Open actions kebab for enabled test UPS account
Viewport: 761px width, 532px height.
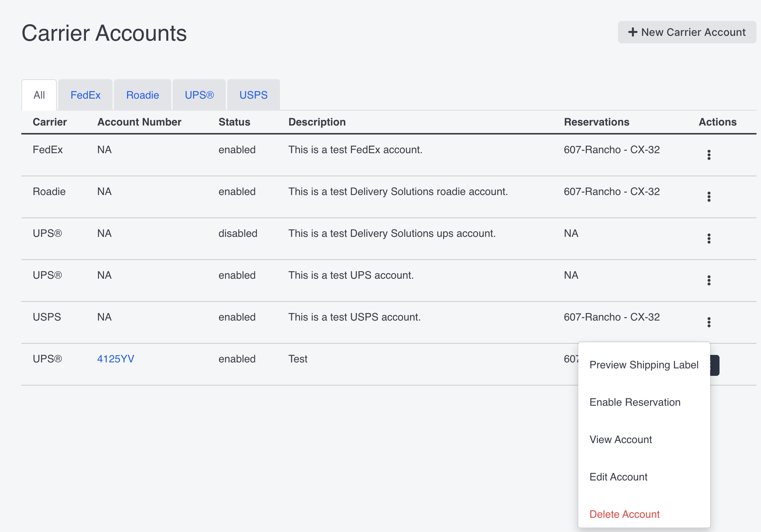709,280
